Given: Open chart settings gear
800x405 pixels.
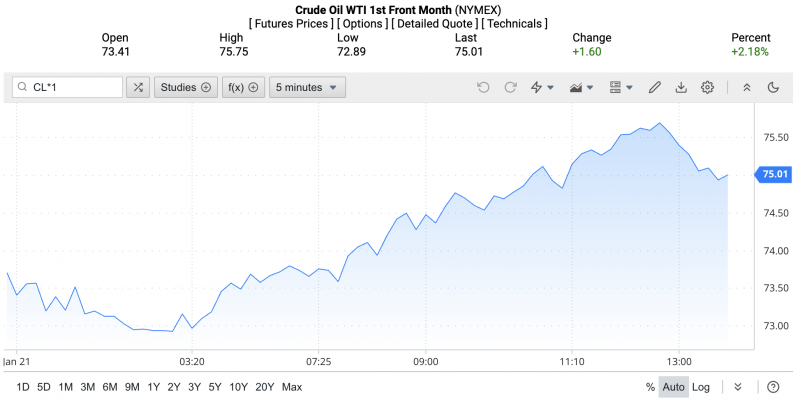Looking at the screenshot, I should point(708,87).
